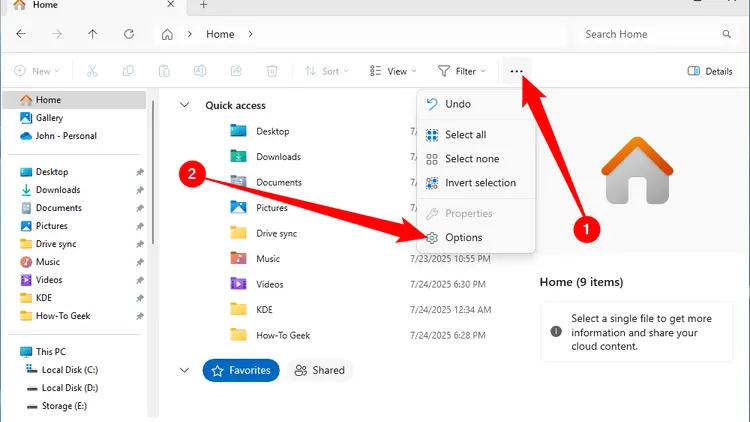
Task: Open a new tab with plus button
Action: coord(203,5)
